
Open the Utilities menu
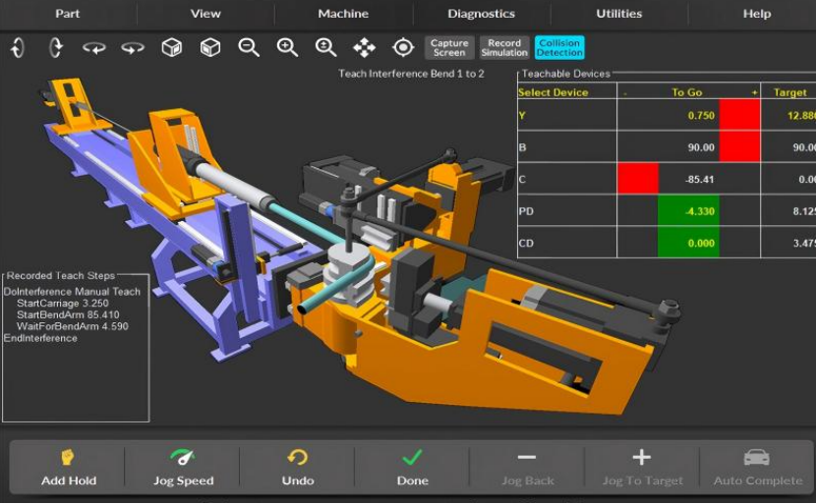pos(618,14)
